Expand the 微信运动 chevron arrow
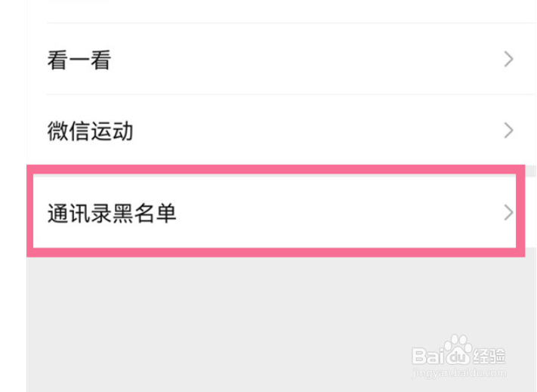 508,131
